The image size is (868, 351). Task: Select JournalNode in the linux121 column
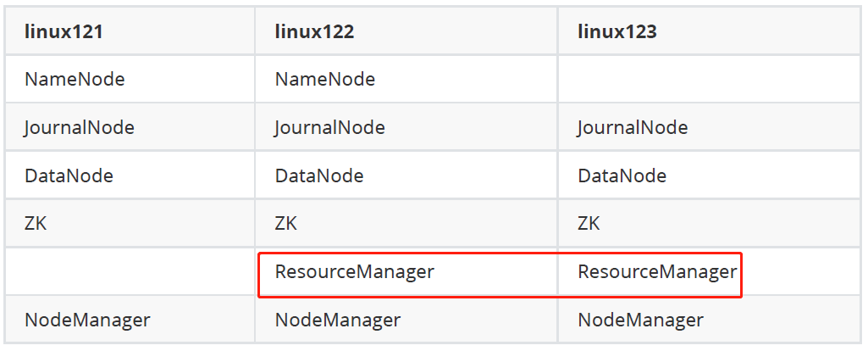[x=80, y=128]
